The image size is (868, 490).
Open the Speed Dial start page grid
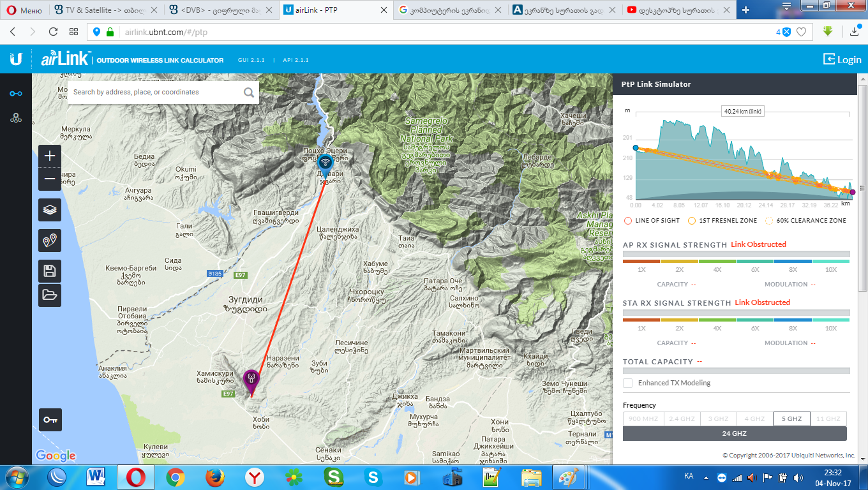coord(74,32)
